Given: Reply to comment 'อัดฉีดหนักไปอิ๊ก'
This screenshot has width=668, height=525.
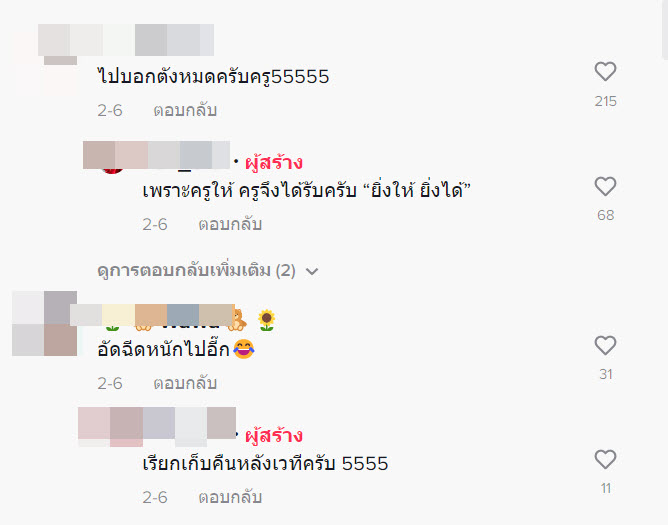Looking at the screenshot, I should (185, 383).
